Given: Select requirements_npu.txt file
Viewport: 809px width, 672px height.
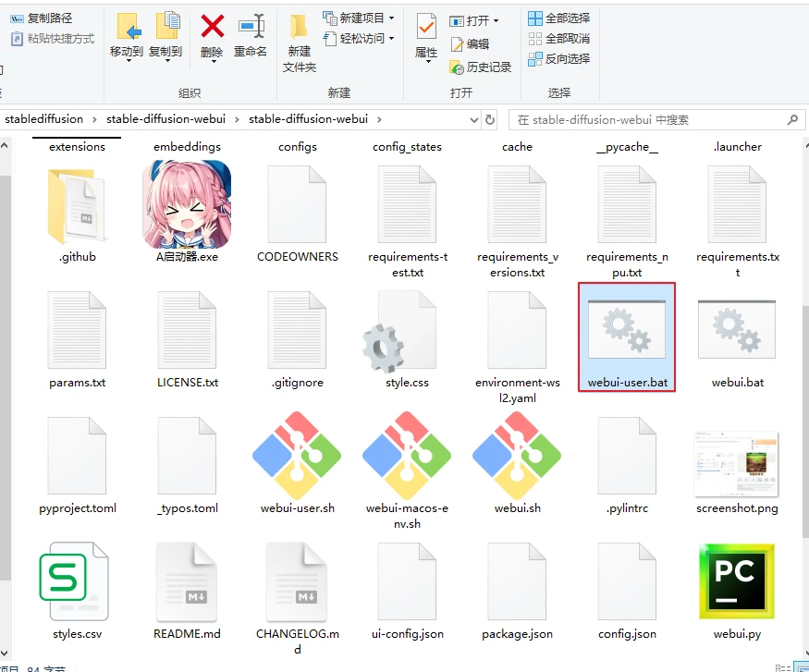Looking at the screenshot, I should pos(628,221).
